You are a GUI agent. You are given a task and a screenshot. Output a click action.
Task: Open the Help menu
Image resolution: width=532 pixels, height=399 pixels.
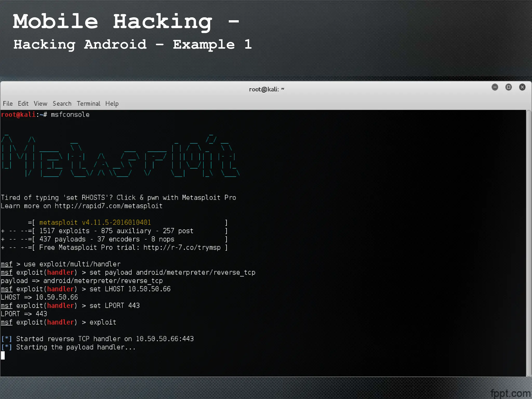(x=112, y=104)
